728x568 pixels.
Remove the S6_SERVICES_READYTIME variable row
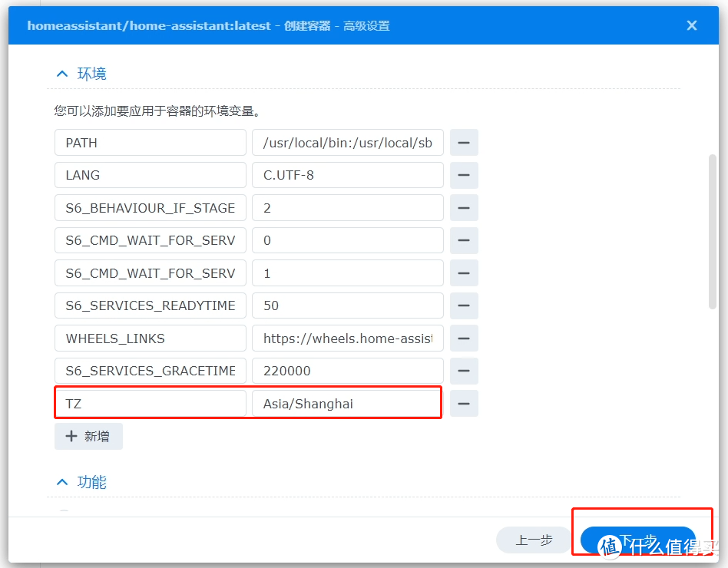click(464, 305)
